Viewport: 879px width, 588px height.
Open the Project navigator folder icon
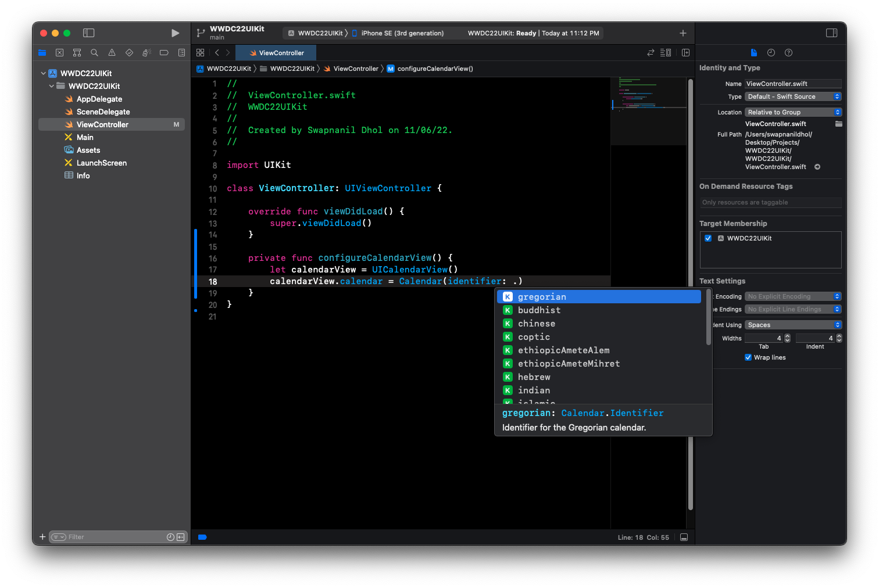coord(42,53)
